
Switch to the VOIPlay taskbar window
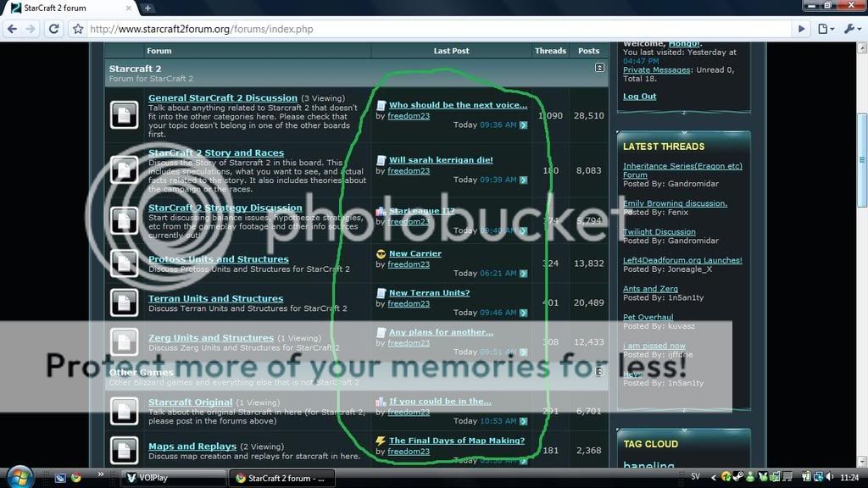point(174,478)
